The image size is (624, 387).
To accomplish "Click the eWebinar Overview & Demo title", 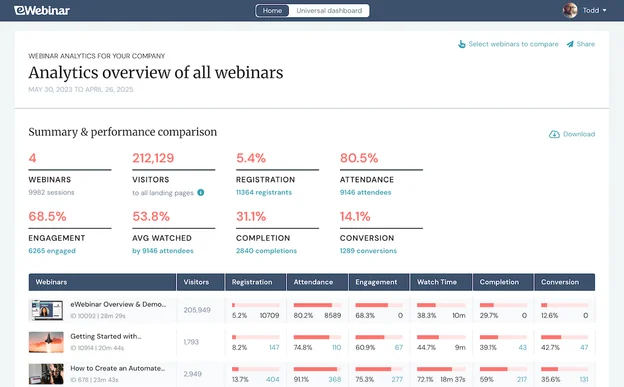I will point(118,304).
